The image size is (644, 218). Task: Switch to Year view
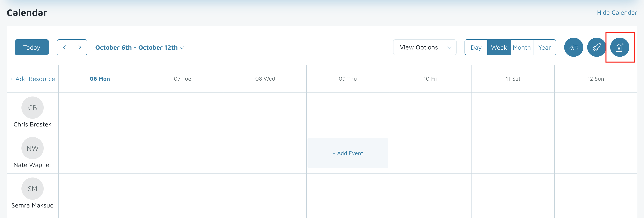544,47
